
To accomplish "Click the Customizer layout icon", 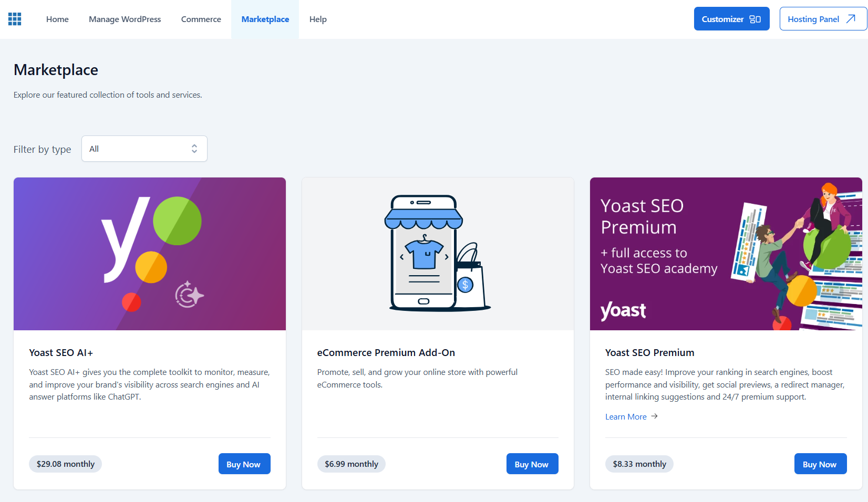I will (x=755, y=19).
